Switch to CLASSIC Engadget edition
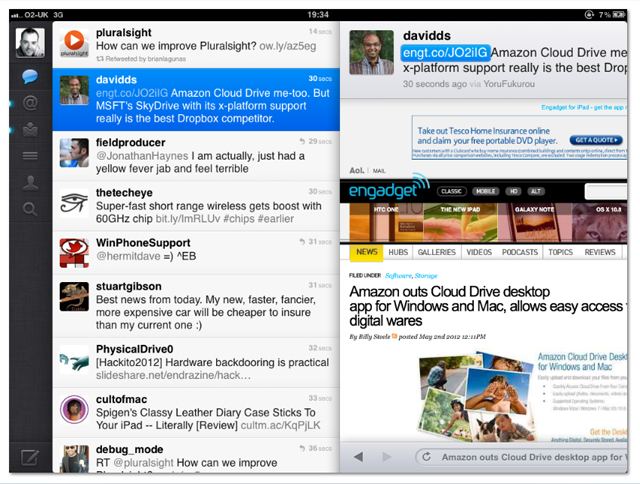640x484 pixels. tap(451, 191)
